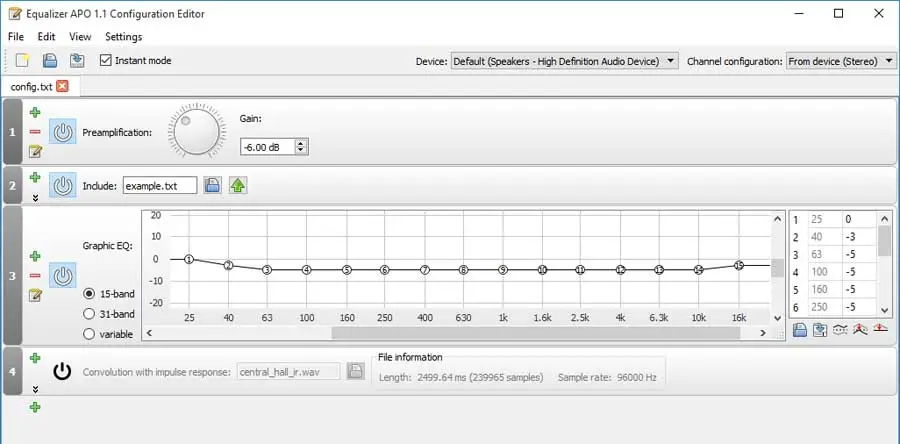Add a filter at the Convolution row
900x444 pixels.
(x=35, y=359)
